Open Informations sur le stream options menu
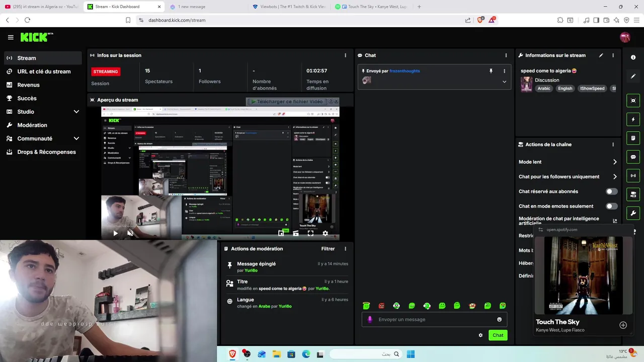The height and width of the screenshot is (362, 644). (613, 55)
